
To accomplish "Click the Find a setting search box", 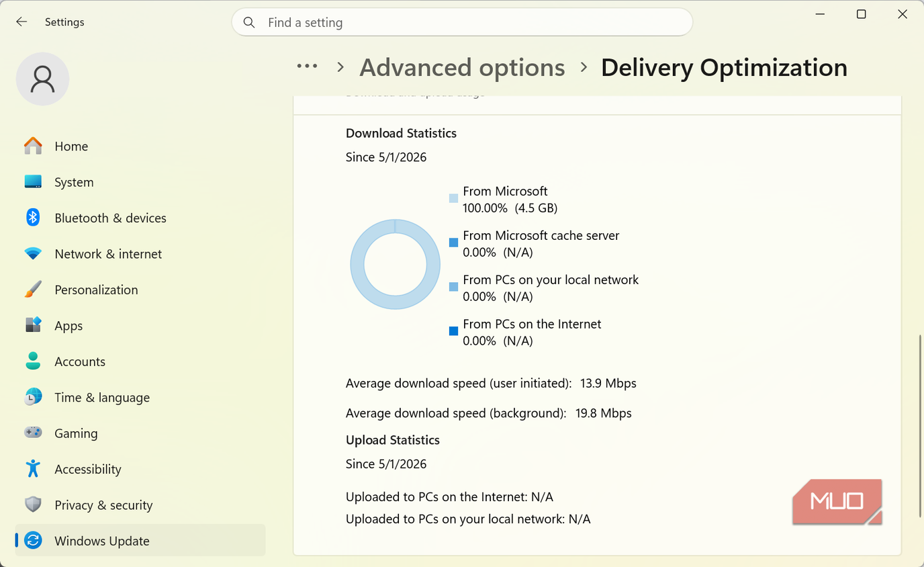I will pyautogui.click(x=462, y=22).
